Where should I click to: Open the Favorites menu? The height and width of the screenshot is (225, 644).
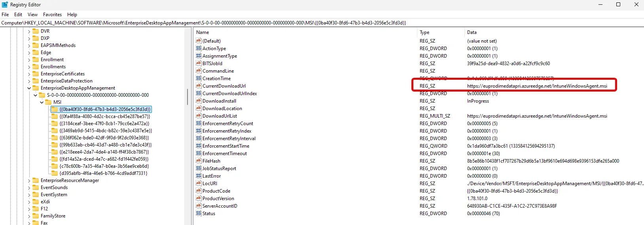click(x=52, y=14)
